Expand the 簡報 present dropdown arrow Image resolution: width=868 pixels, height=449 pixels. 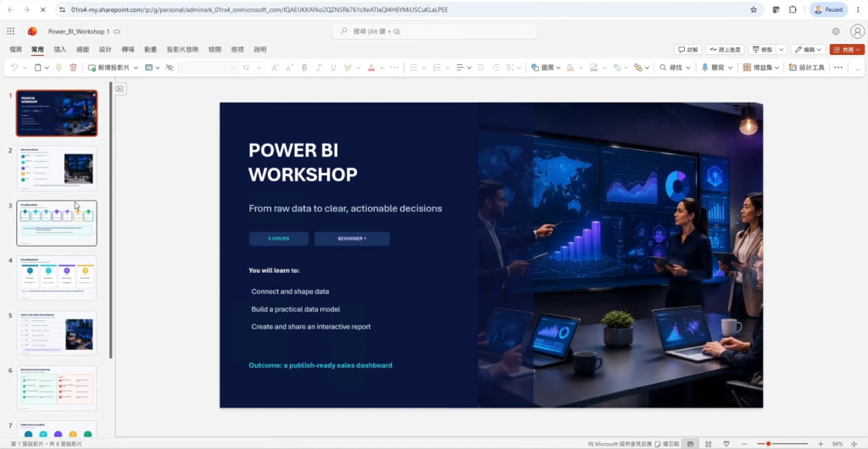tap(782, 49)
